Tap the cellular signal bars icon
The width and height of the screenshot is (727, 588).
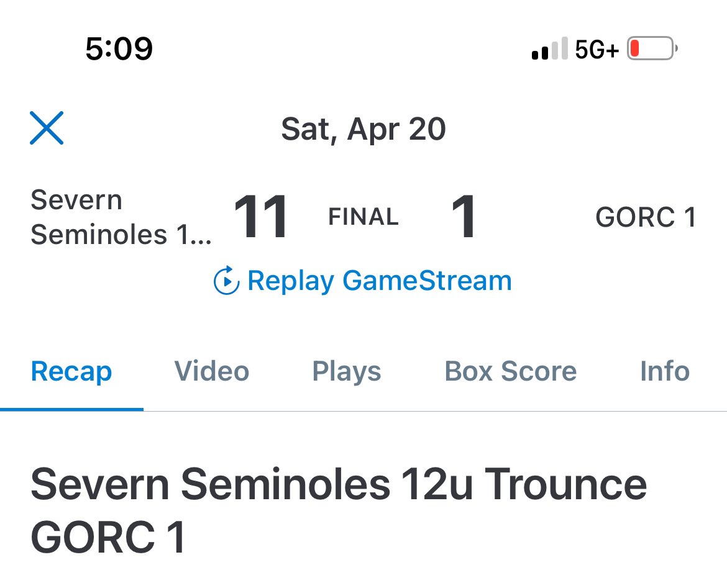coord(549,48)
